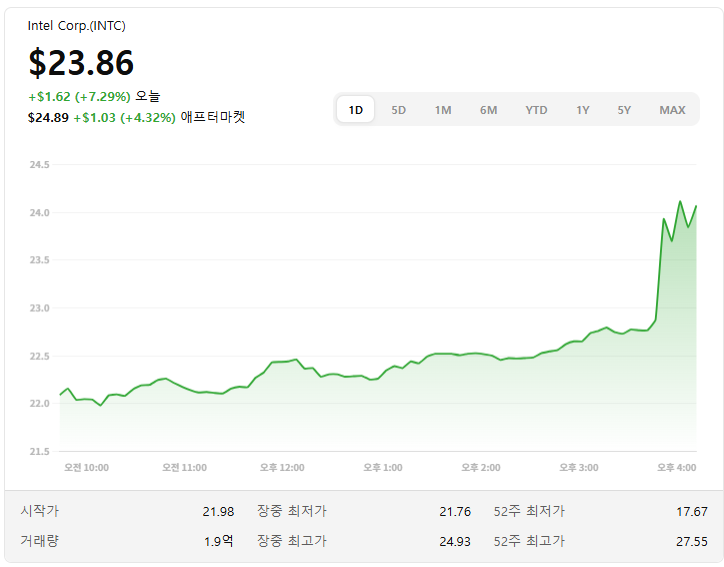Click the 장중 최고가 label

[x=292, y=541]
